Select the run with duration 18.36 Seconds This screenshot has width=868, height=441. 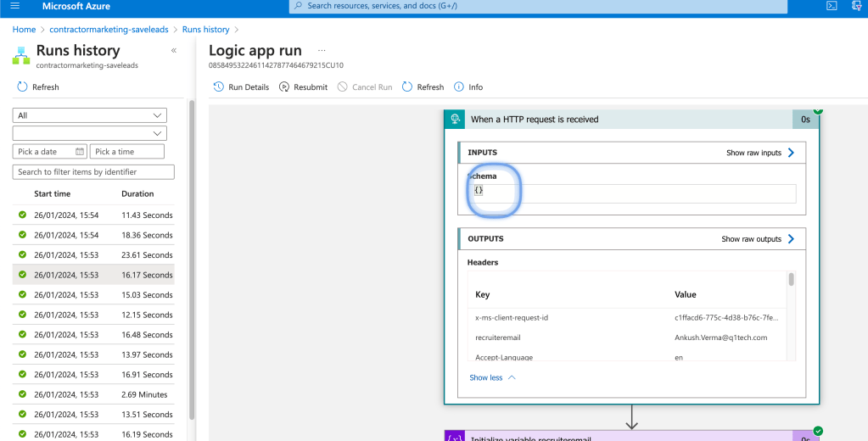click(93, 235)
